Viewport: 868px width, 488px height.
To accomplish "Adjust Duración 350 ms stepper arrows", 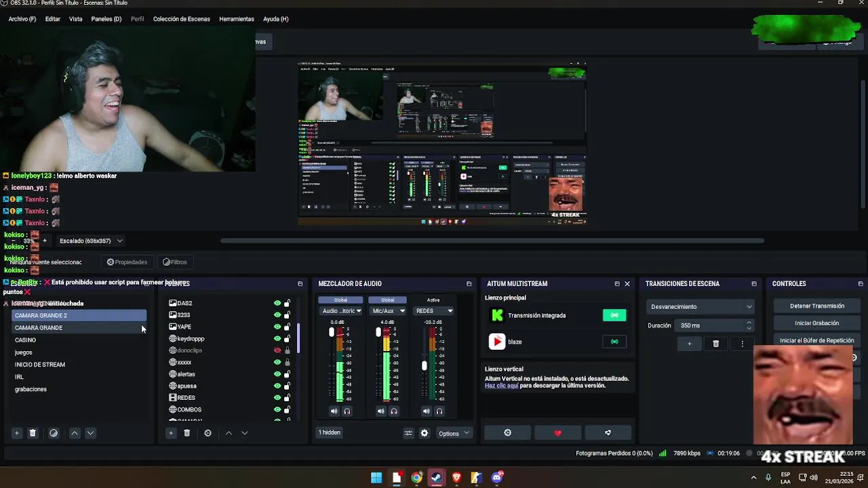I will (749, 325).
